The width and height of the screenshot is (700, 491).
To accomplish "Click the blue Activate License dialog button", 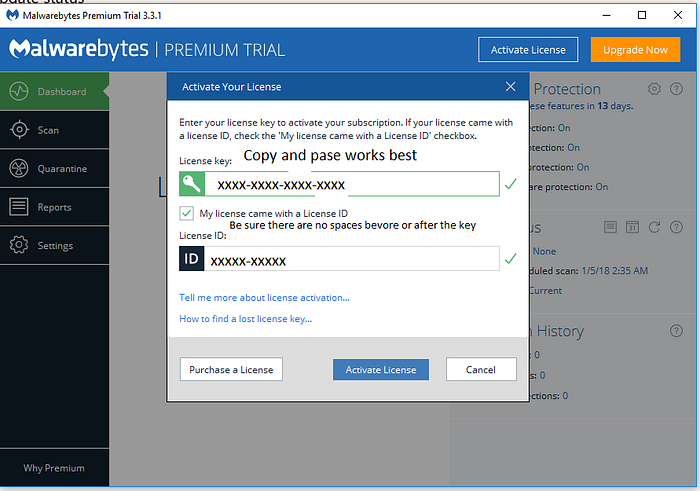I will point(381,370).
